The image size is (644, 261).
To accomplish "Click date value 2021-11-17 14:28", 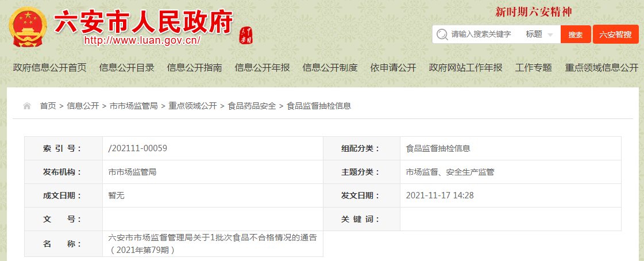I will [440, 195].
